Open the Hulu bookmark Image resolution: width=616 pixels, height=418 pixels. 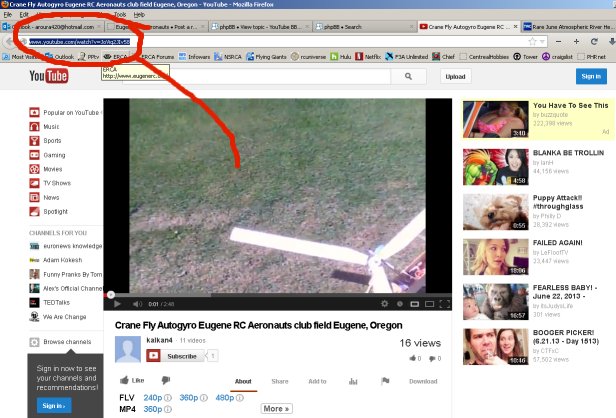(341, 57)
